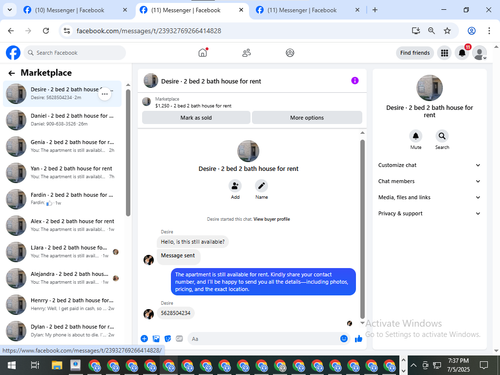Choose a GIF icon in composer
Image resolution: width=500 pixels, height=375 pixels.
pyautogui.click(x=179, y=339)
